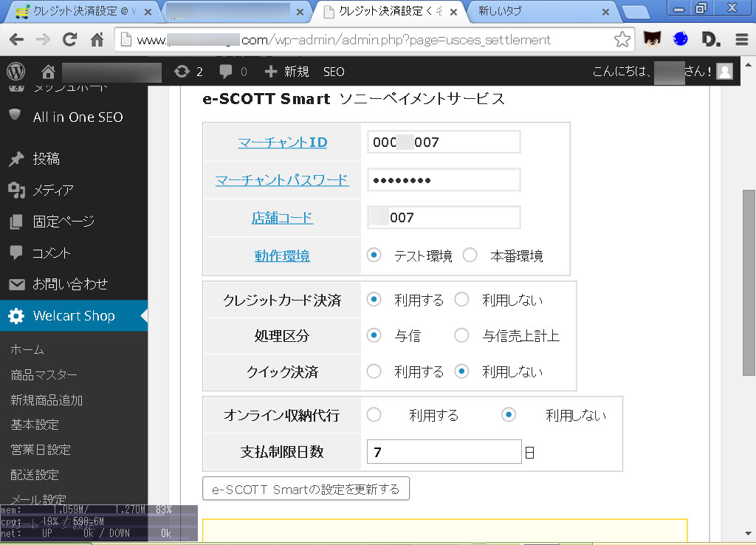Open the + 新規 admin bar menu
This screenshot has height=545, width=756.
(x=287, y=72)
